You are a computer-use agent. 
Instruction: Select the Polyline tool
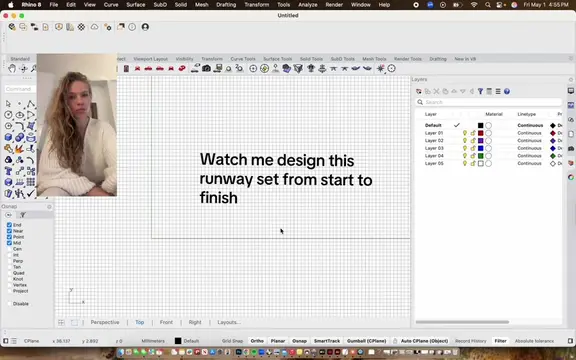point(31,104)
